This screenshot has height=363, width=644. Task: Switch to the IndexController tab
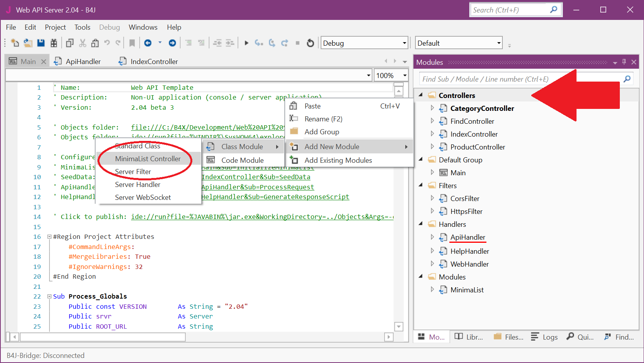click(x=154, y=62)
